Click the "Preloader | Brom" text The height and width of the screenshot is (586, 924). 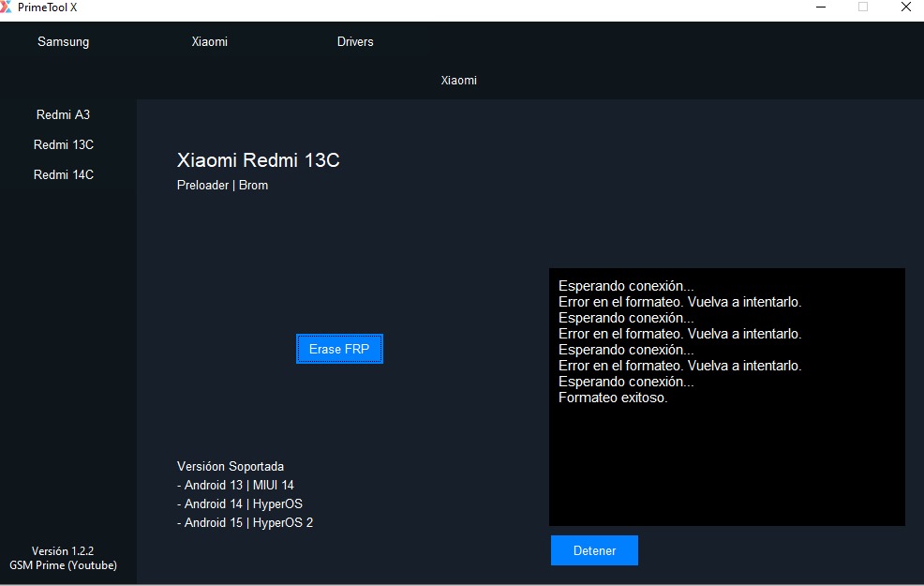coord(222,185)
